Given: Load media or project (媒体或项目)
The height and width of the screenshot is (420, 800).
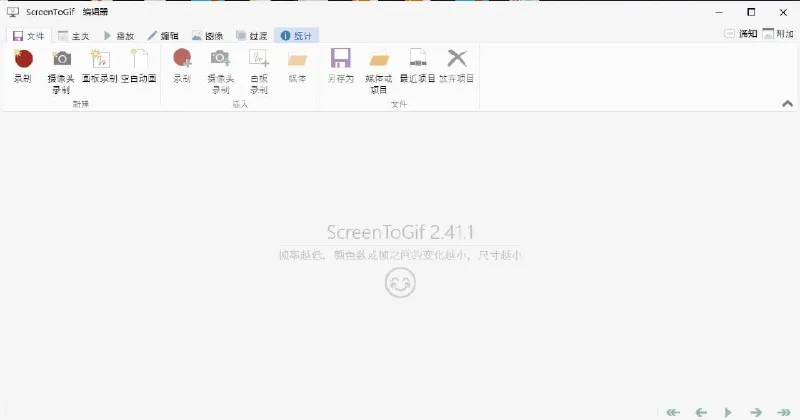Looking at the screenshot, I should click(x=379, y=71).
